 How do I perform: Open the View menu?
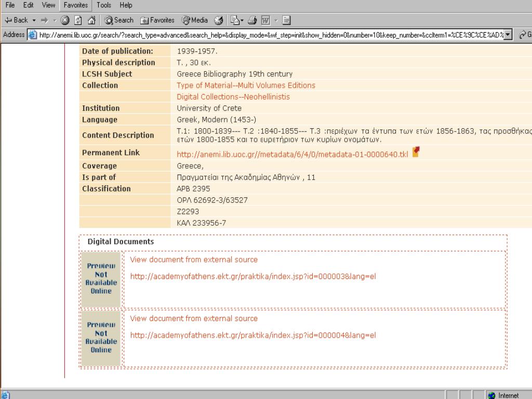click(x=48, y=5)
